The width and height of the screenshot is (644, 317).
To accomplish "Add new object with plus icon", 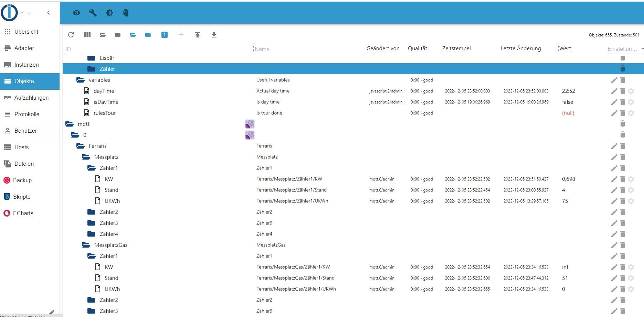I will coord(181,35).
